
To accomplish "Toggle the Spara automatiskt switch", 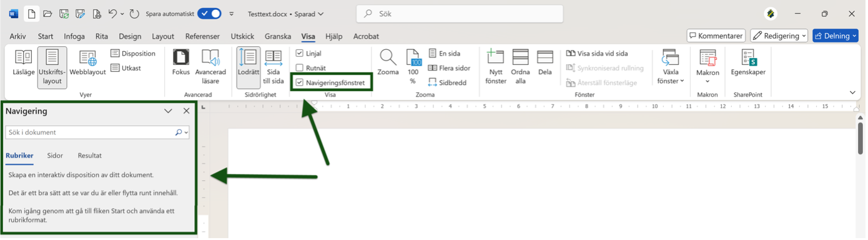I will click(x=209, y=14).
